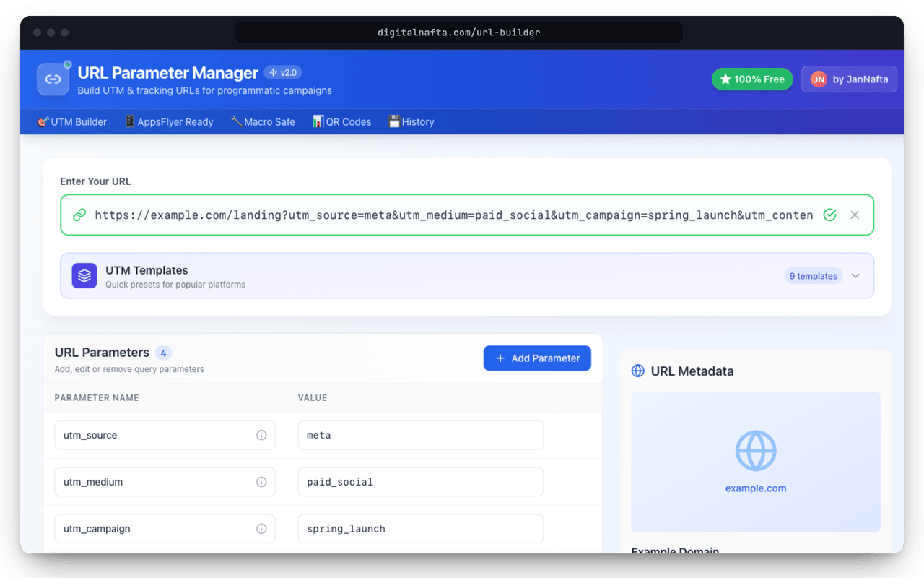The height and width of the screenshot is (578, 924).
Task: Show info for the utm_campaign parameter
Action: tap(261, 529)
